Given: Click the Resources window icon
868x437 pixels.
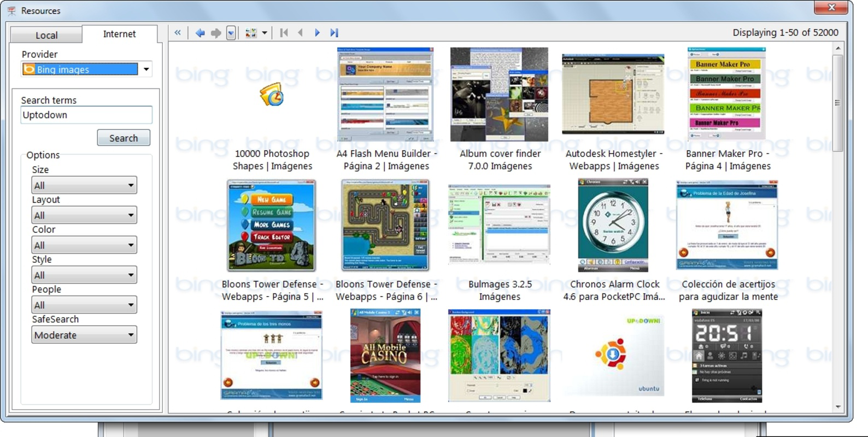Looking at the screenshot, I should pyautogui.click(x=11, y=10).
